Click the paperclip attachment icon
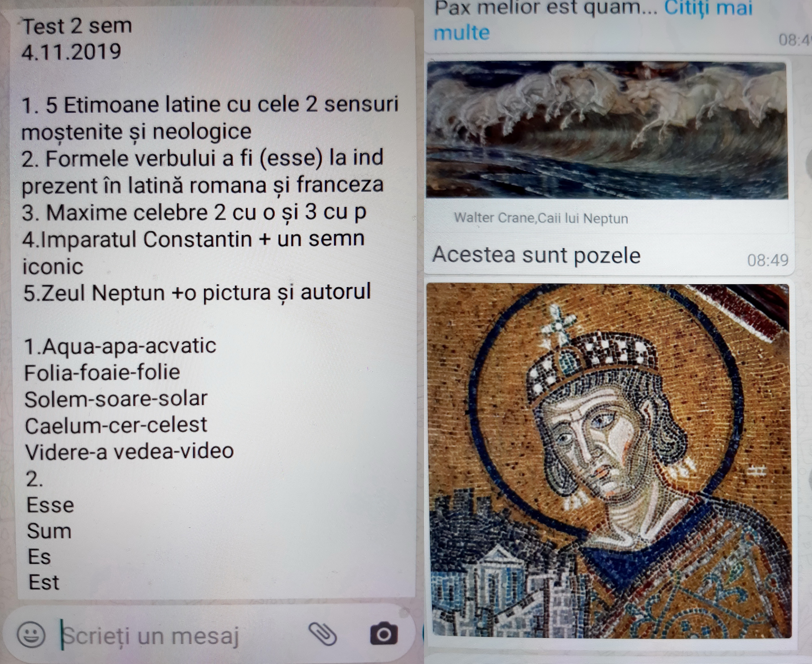 point(322,634)
